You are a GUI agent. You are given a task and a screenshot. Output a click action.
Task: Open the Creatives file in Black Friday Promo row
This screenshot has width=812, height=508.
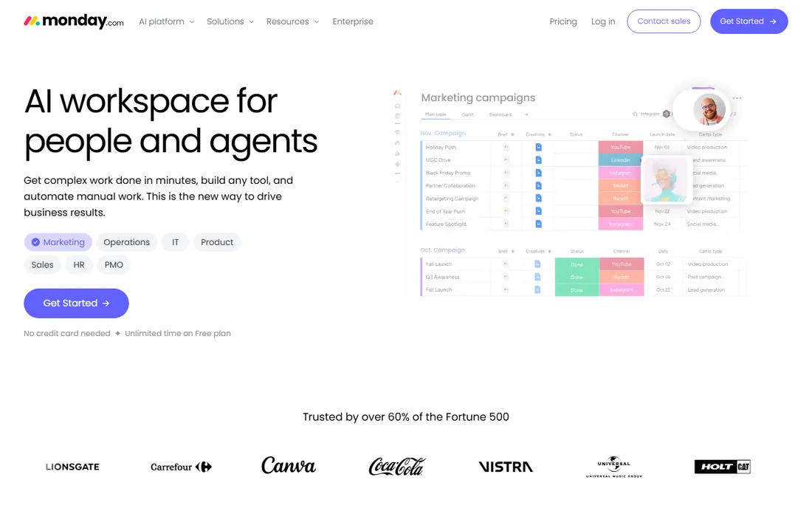pos(538,173)
